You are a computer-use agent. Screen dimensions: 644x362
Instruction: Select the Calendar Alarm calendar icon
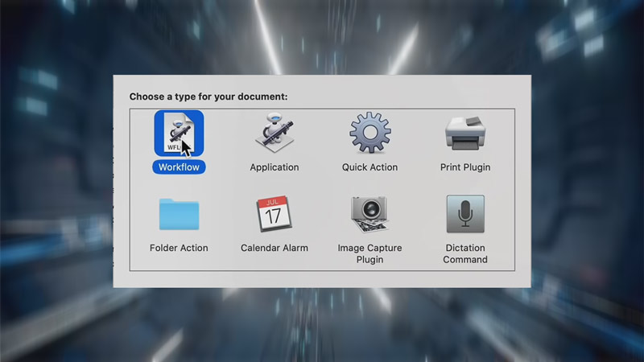click(275, 214)
